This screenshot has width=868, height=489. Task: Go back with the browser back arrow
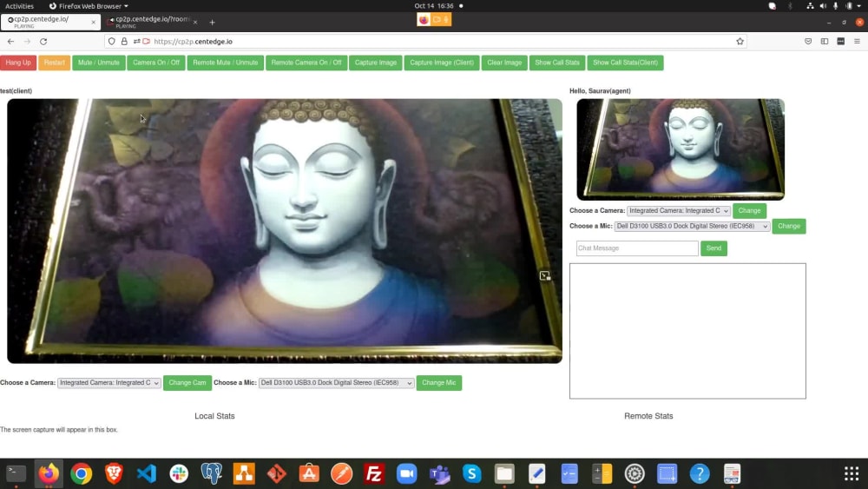(x=10, y=42)
